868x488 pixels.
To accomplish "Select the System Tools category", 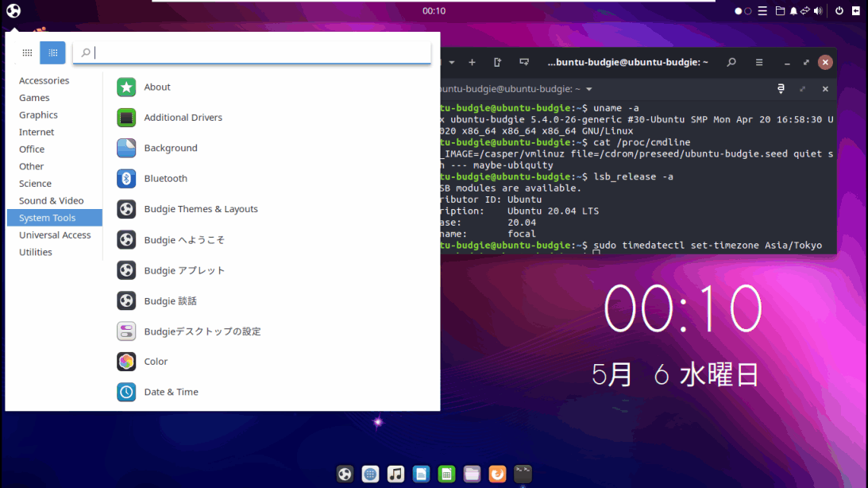I will click(54, 218).
